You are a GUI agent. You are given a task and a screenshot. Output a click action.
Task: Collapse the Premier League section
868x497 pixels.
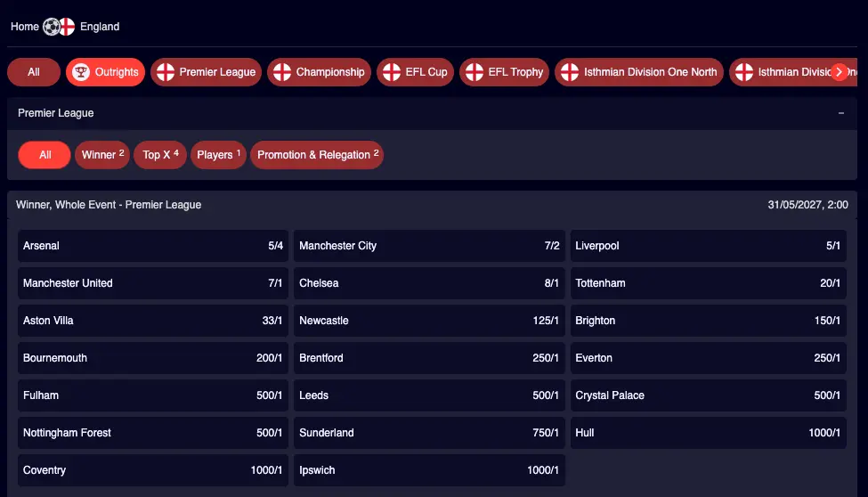click(x=841, y=113)
